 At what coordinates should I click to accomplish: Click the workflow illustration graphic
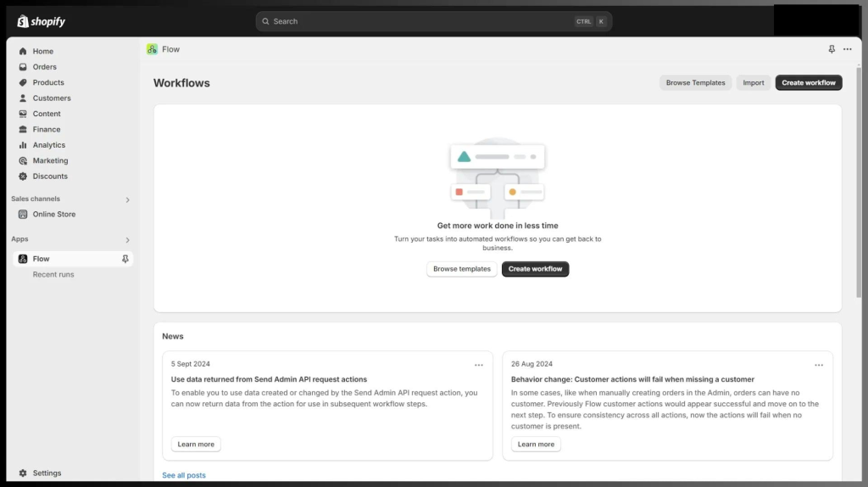(498, 177)
